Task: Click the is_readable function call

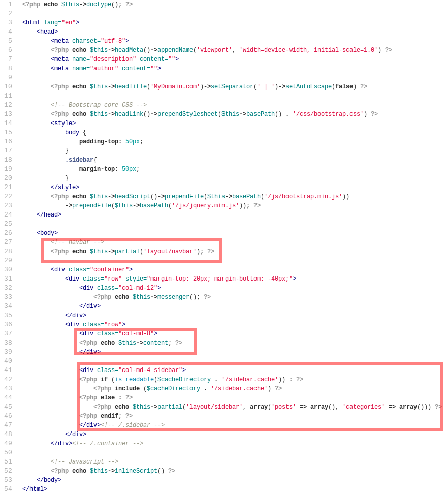Action: (x=134, y=380)
